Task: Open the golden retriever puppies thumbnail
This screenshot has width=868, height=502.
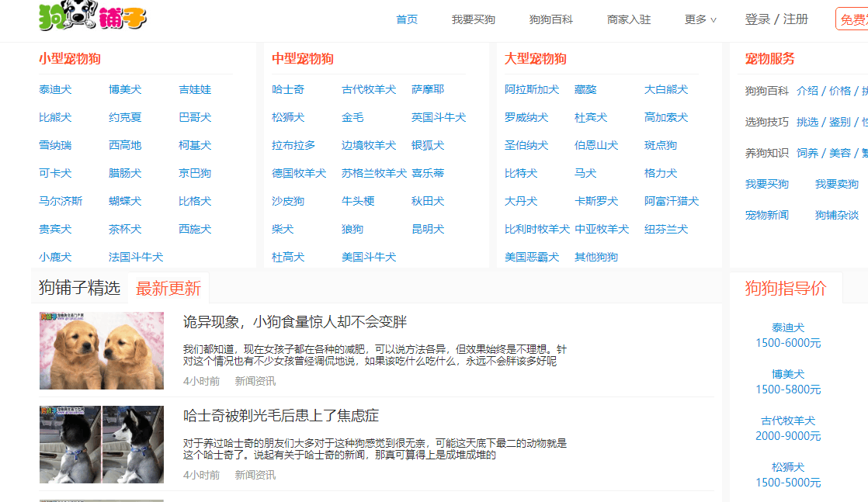Action: tap(102, 351)
